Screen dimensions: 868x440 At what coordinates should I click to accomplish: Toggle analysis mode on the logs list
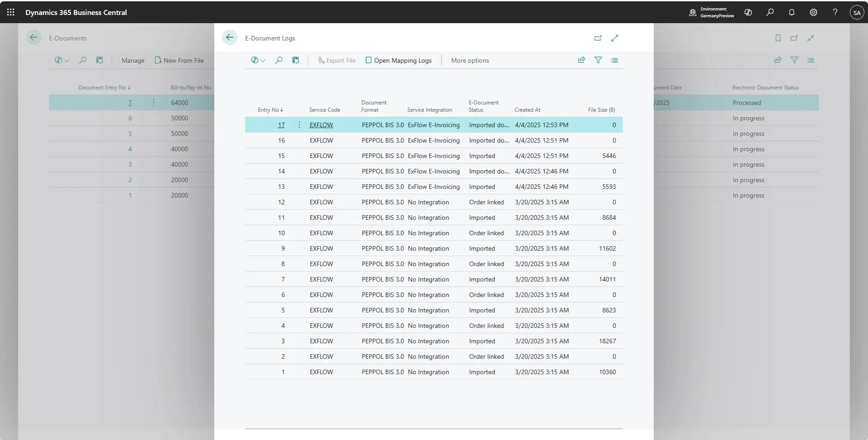[x=296, y=60]
